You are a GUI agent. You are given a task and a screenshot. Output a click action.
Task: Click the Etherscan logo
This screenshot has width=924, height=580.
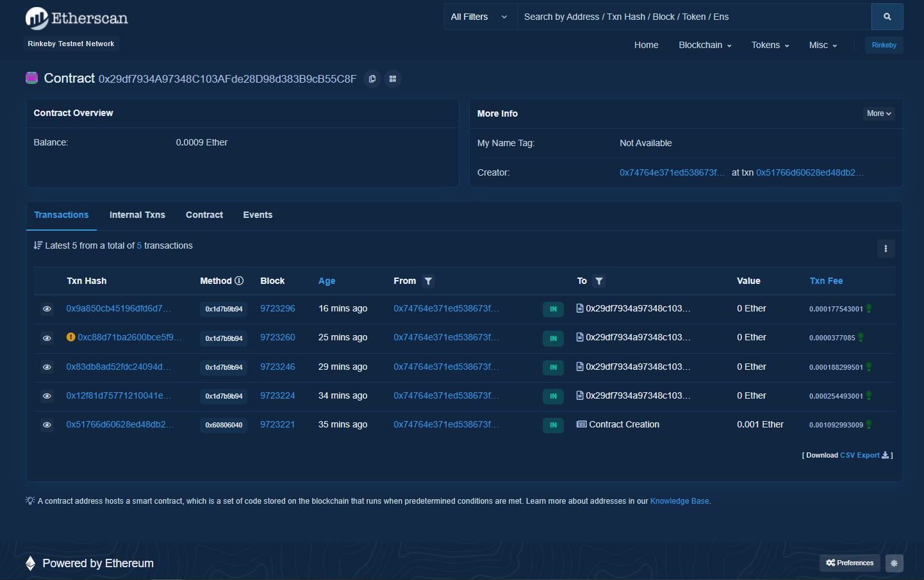(x=77, y=18)
